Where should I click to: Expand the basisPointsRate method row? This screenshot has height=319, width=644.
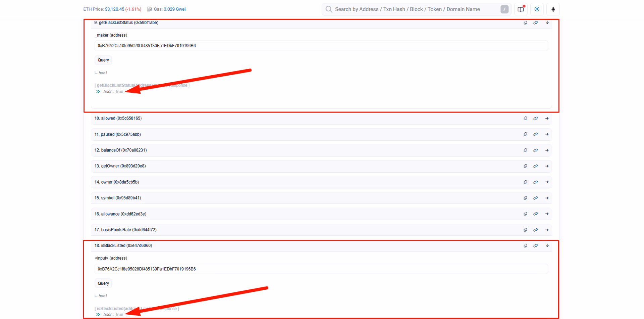click(x=547, y=230)
